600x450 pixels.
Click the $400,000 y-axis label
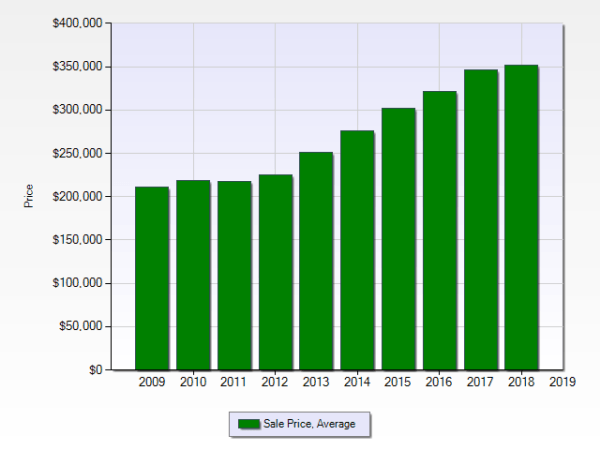(x=78, y=23)
